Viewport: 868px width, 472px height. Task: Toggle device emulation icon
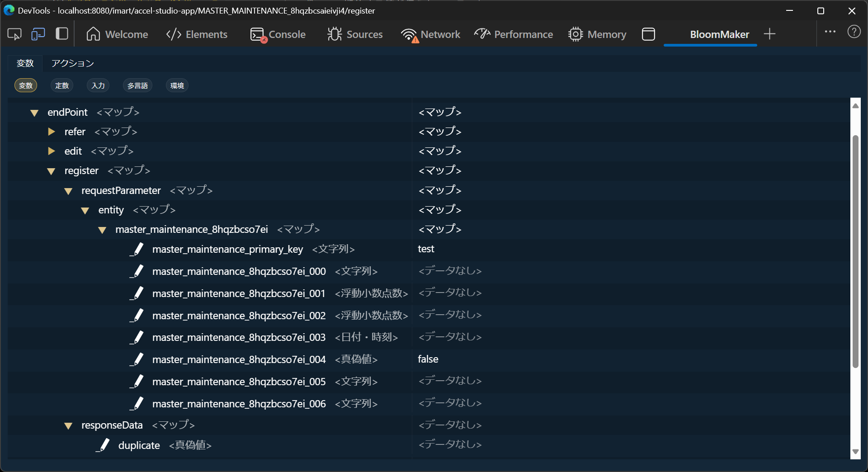tap(38, 34)
